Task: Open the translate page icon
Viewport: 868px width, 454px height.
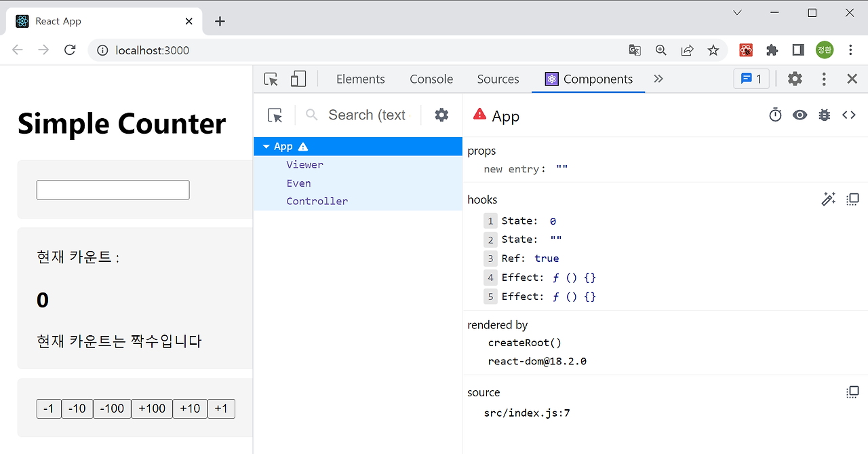Action: click(x=635, y=50)
